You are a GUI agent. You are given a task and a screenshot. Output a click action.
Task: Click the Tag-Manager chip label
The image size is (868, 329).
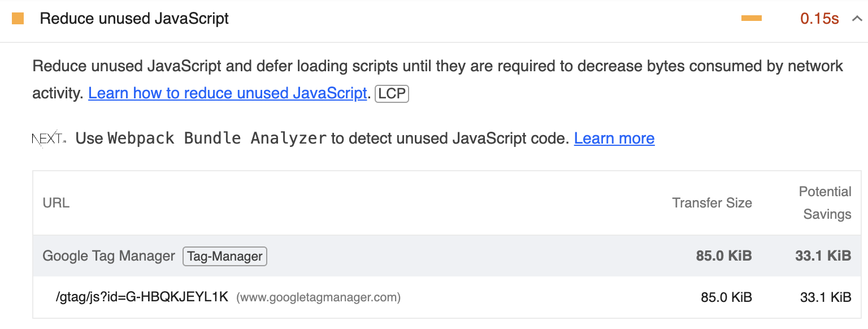tap(224, 256)
